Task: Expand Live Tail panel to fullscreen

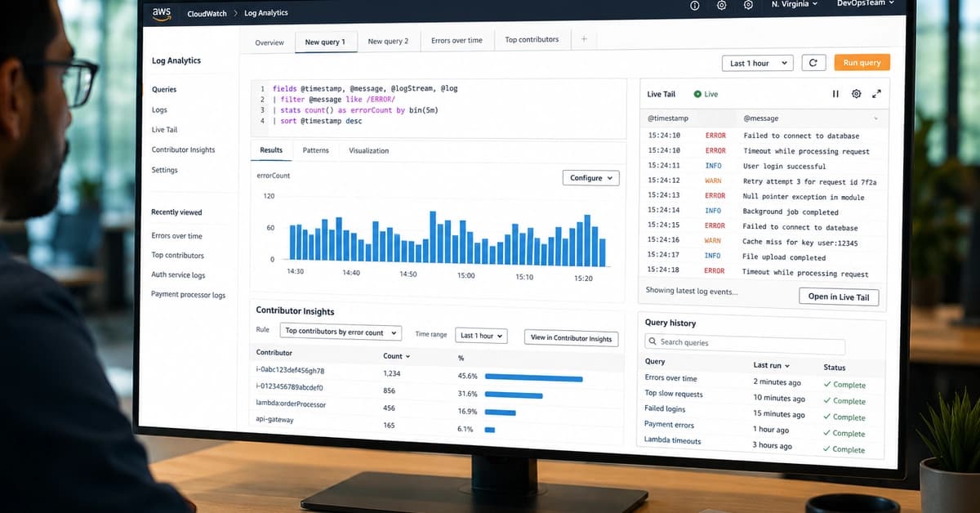Action: click(x=876, y=94)
